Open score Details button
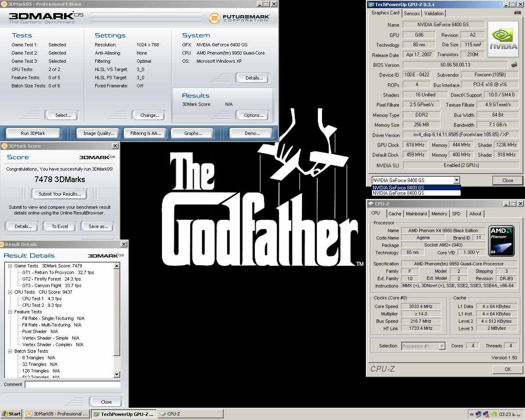This screenshot has height=420, width=525. [23, 226]
